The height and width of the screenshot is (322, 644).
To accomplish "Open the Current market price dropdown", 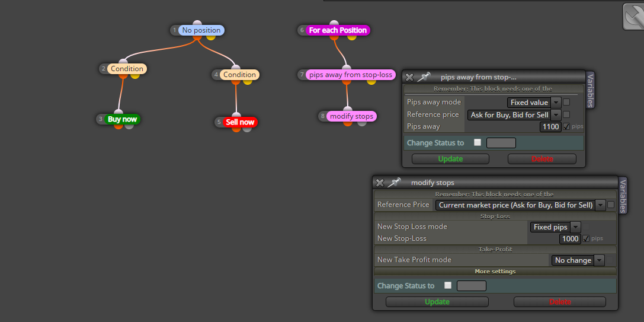I will coord(520,205).
